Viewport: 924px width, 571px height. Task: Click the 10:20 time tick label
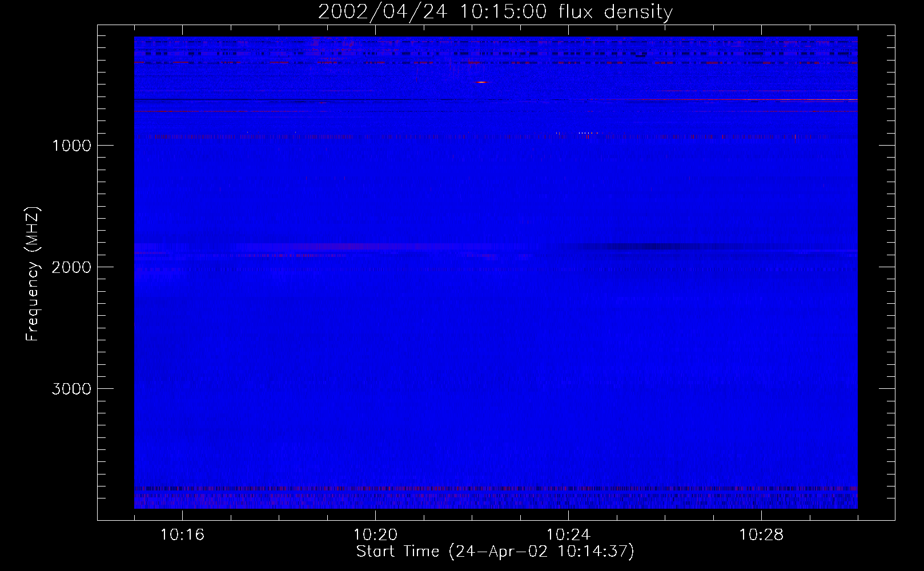pos(375,535)
